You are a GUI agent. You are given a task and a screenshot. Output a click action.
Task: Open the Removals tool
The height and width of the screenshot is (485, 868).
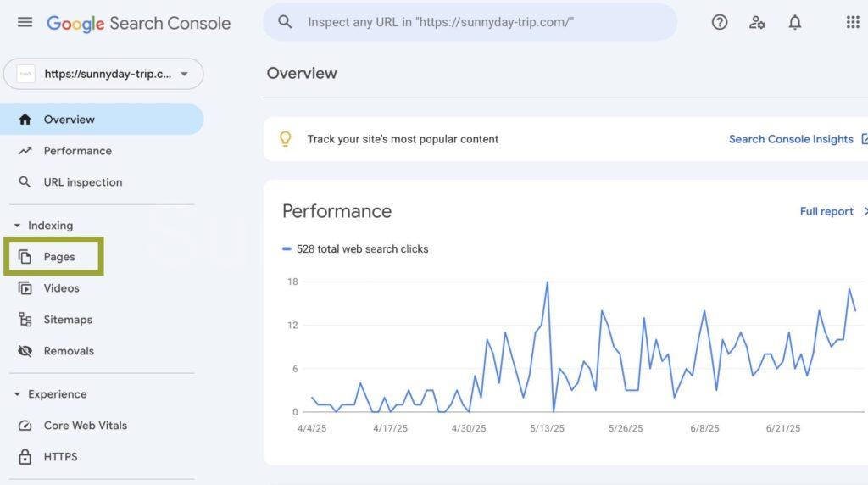click(69, 351)
